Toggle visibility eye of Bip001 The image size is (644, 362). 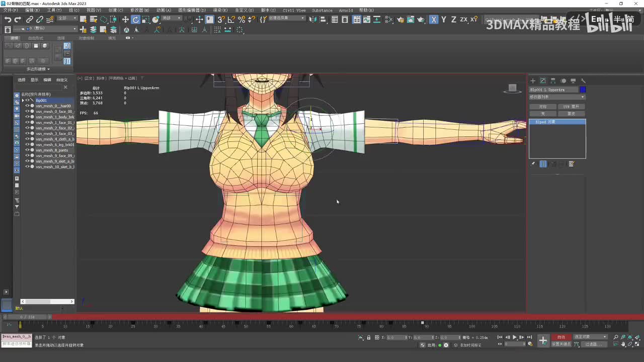pos(28,101)
